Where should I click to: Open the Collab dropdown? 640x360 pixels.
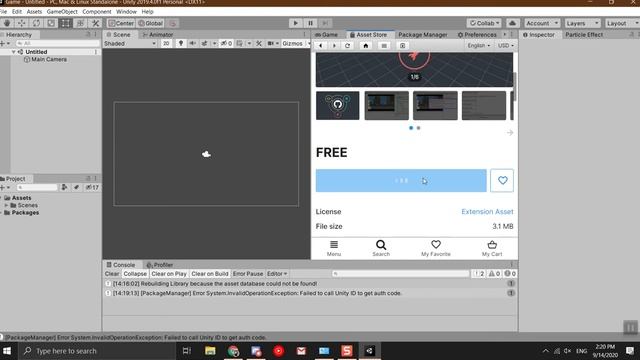pos(484,23)
